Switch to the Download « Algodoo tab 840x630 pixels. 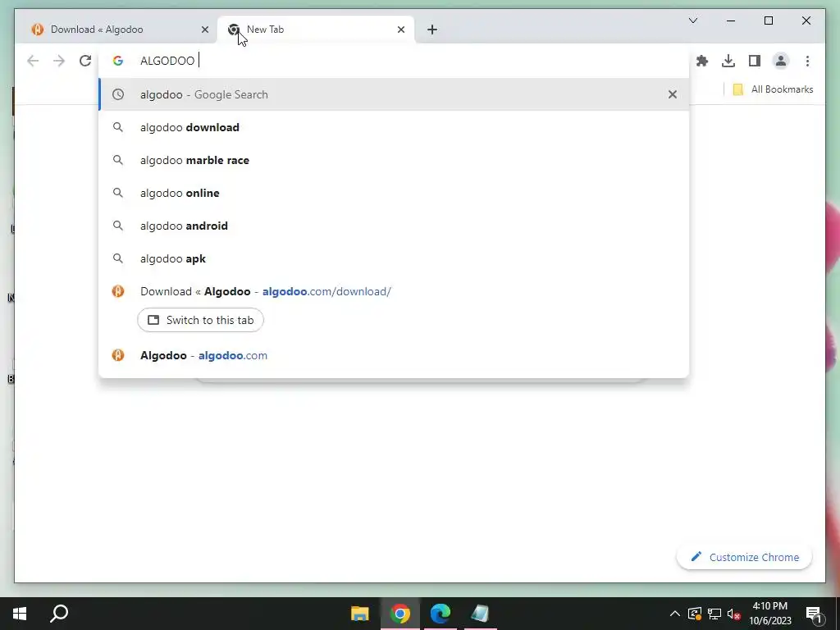point(116,30)
